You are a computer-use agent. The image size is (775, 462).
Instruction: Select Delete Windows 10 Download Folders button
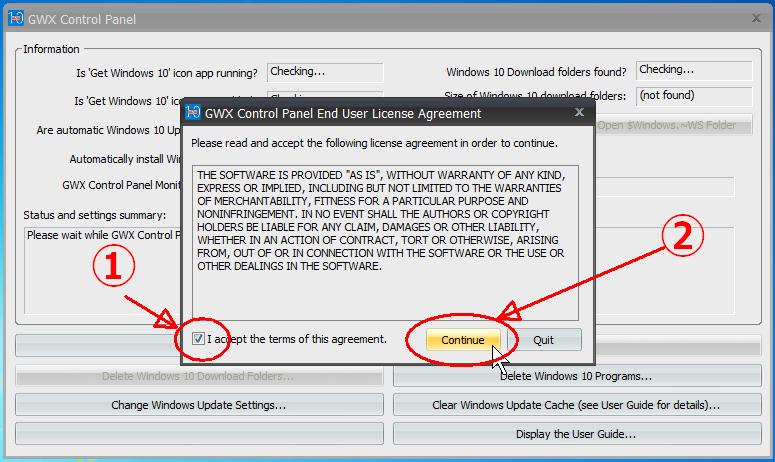pos(198,376)
